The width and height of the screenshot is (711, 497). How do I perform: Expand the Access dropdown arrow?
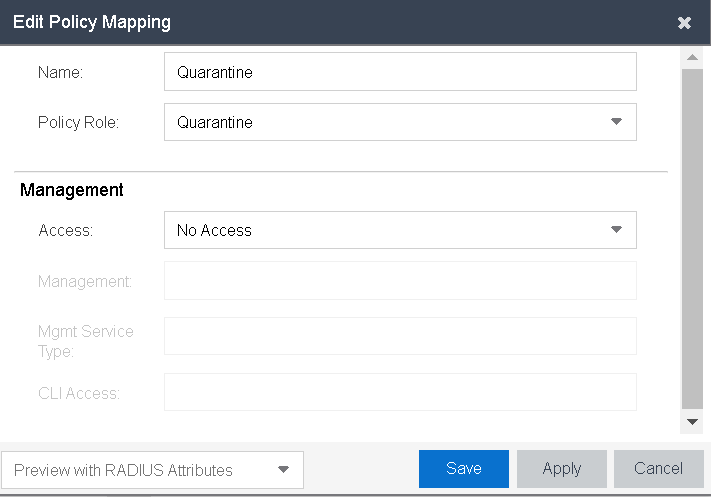(616, 230)
